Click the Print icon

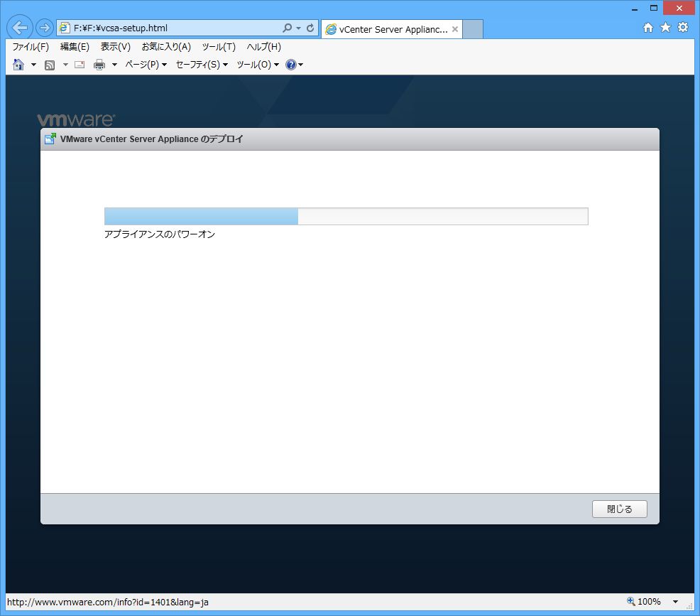click(99, 65)
